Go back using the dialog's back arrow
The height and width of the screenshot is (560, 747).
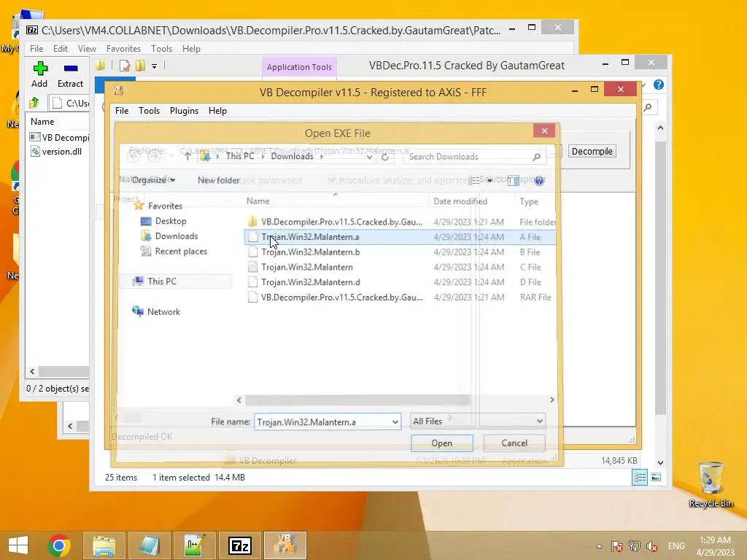coord(133,156)
